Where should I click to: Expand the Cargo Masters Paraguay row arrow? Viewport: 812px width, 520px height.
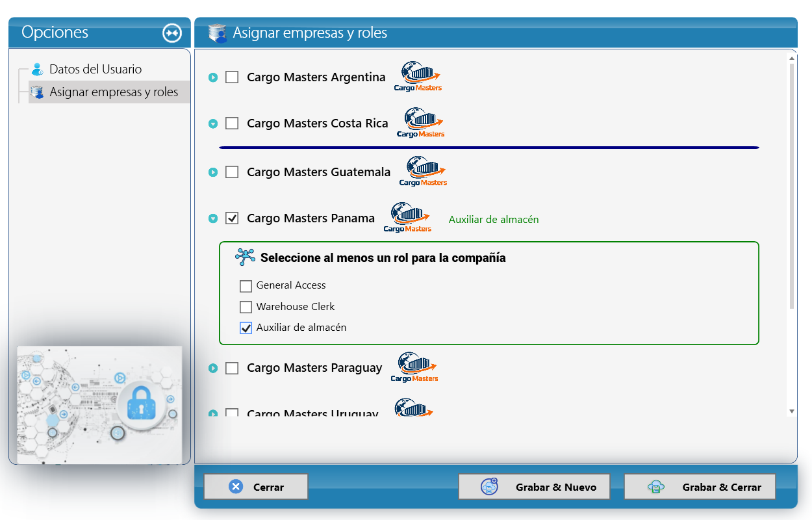212,368
